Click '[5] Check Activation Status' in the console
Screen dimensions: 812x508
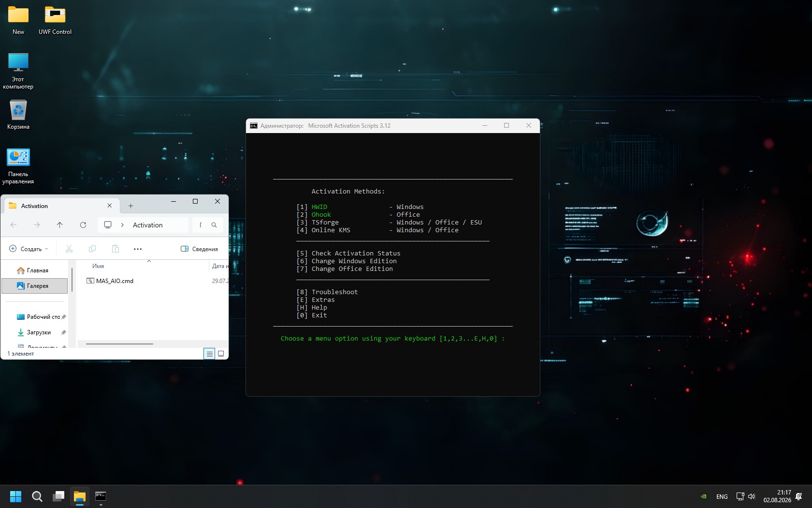[348, 254]
